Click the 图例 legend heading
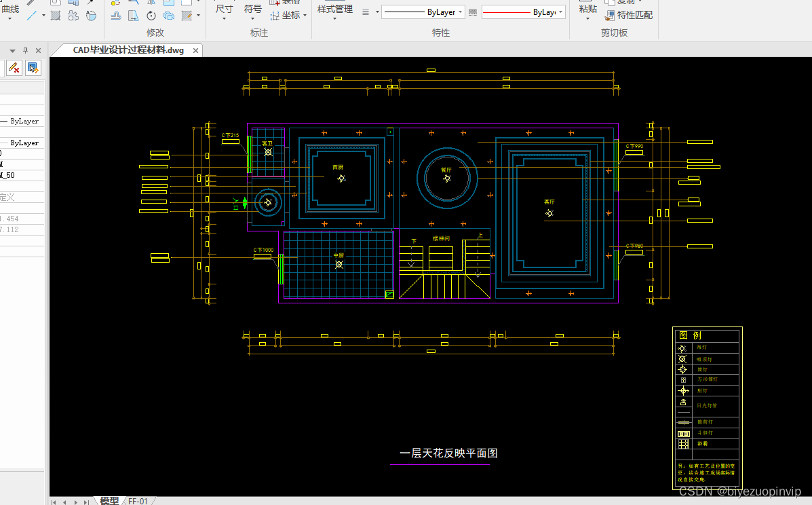Screen dimensions: 812x505 691,335
